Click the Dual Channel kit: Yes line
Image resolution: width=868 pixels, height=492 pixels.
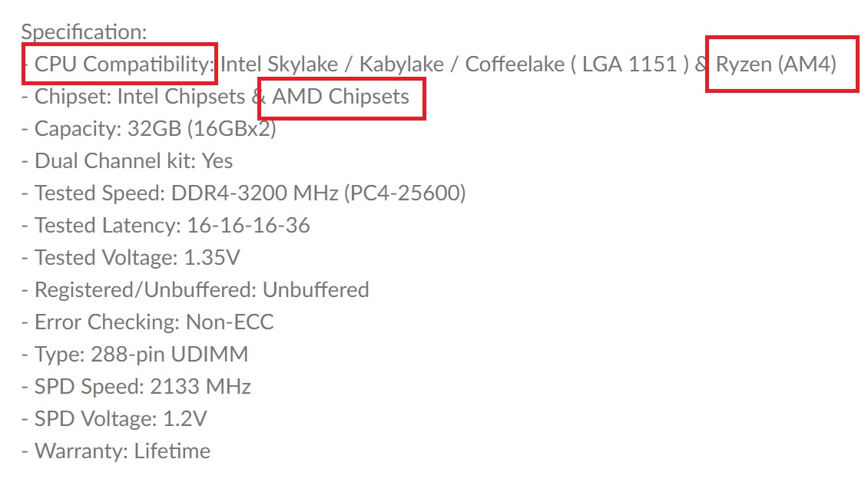128,161
